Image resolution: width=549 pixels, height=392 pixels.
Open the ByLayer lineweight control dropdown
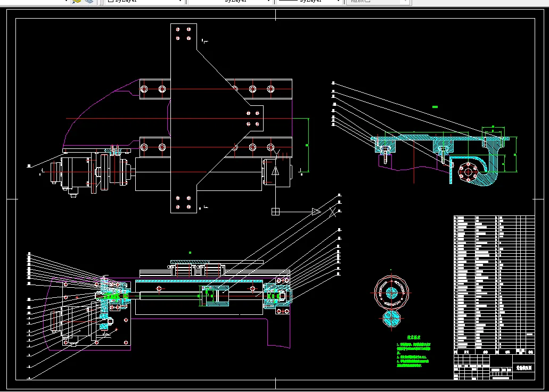[309, 2]
